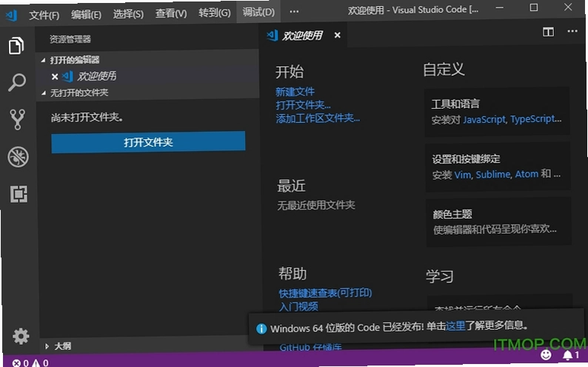
Task: Collapse the 打开的编辑器 section
Action: [44, 60]
